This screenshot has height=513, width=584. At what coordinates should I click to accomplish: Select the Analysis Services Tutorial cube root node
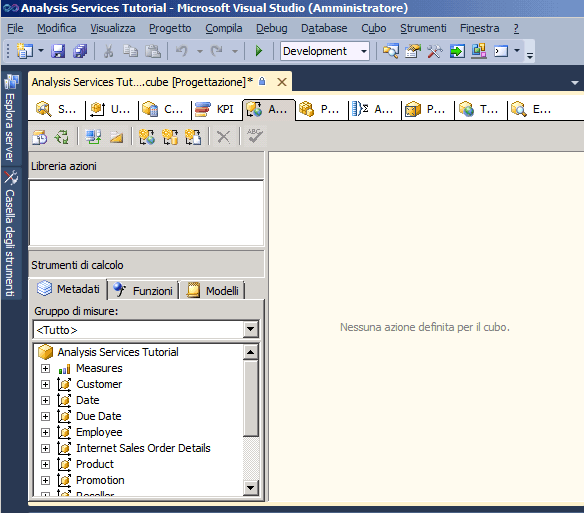click(x=118, y=352)
